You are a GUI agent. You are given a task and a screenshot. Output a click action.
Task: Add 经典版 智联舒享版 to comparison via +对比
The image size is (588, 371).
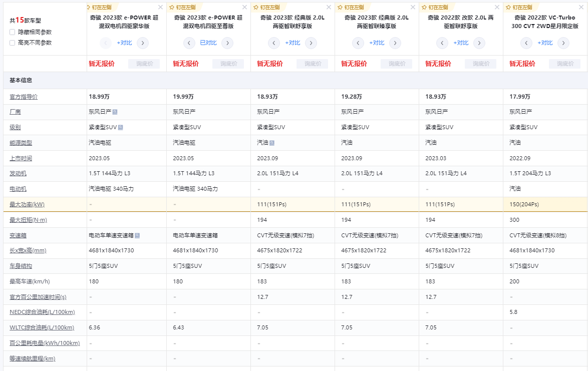(x=292, y=43)
